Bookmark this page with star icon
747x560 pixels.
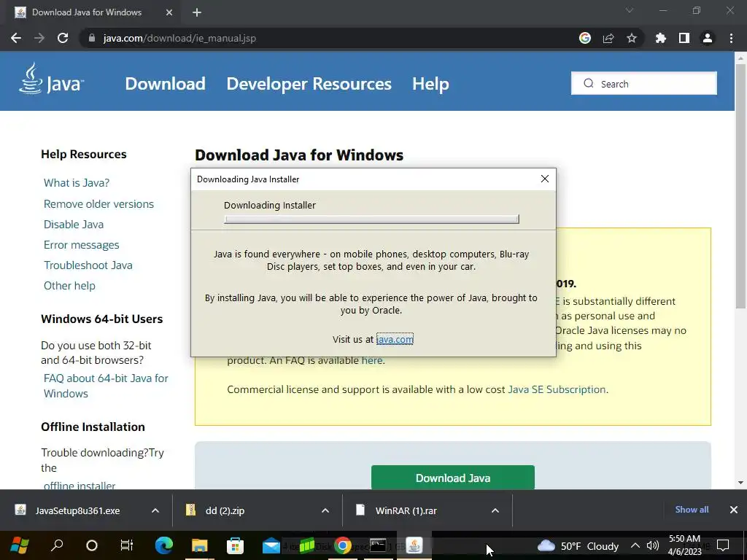(632, 38)
